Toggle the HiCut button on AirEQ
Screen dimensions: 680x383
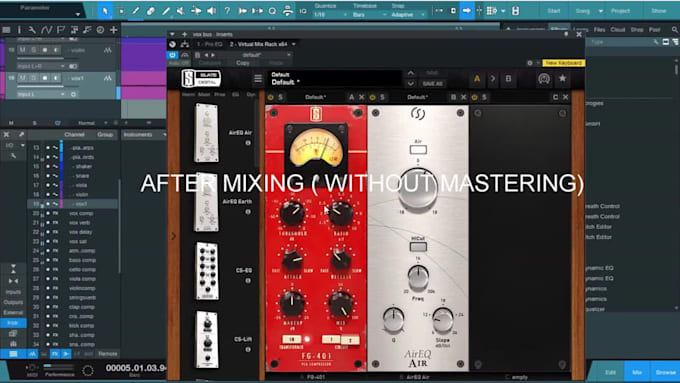coord(418,247)
